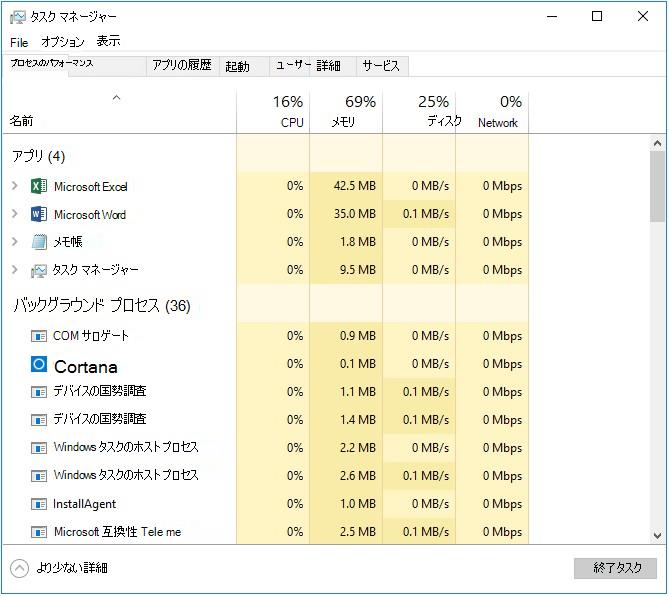Viewport: 669px width, 597px height.
Task: Switch to the アプリの履歴 tab
Action: click(x=182, y=65)
